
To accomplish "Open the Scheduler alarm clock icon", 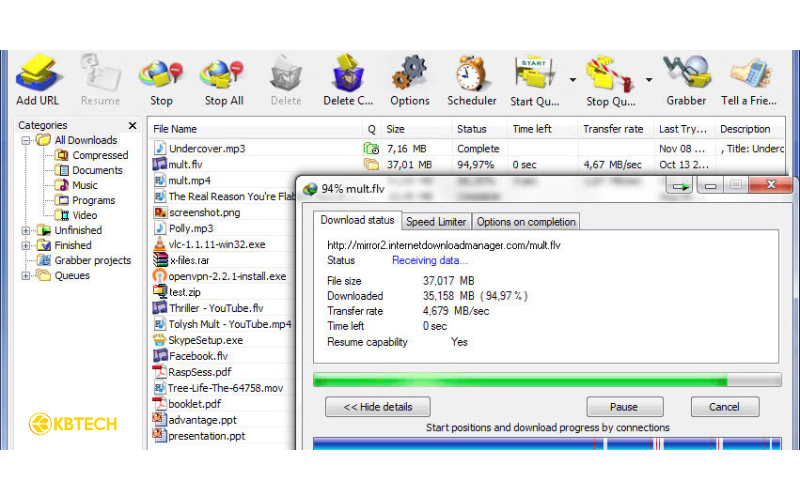I will (471, 75).
